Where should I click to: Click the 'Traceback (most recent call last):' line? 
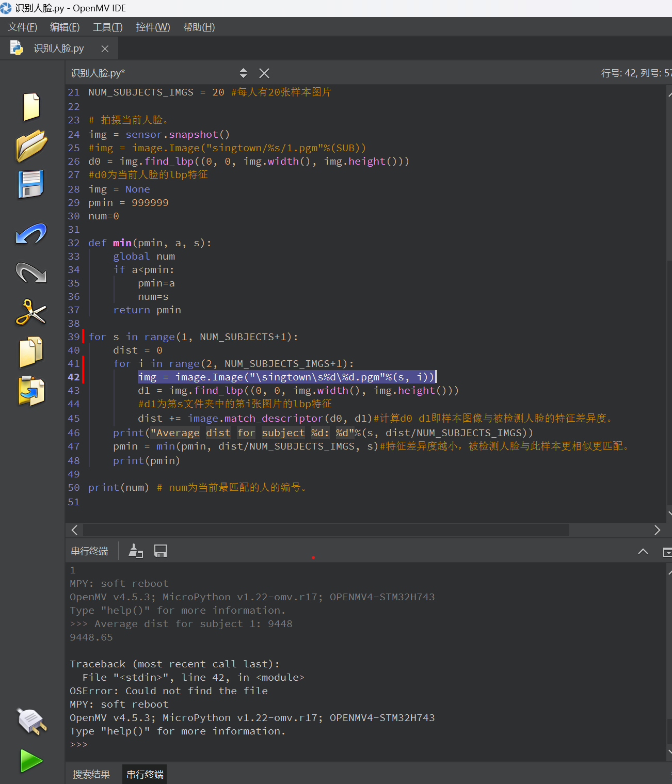click(x=174, y=664)
